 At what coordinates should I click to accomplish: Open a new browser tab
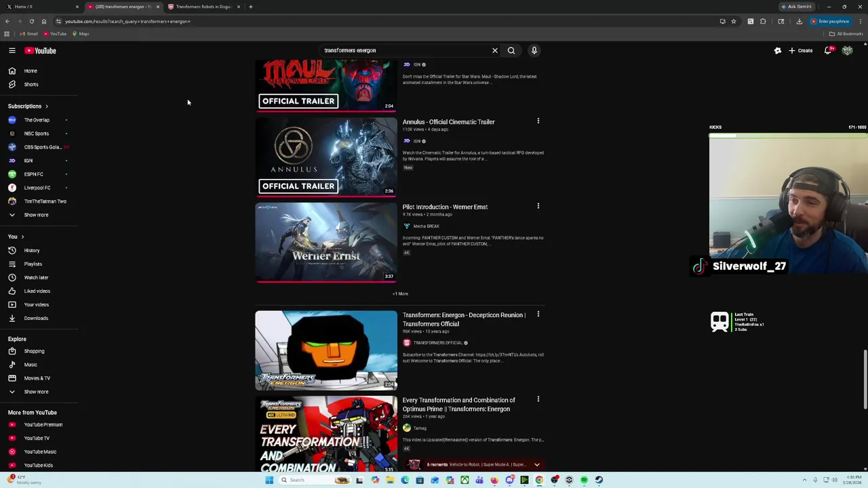(x=251, y=7)
